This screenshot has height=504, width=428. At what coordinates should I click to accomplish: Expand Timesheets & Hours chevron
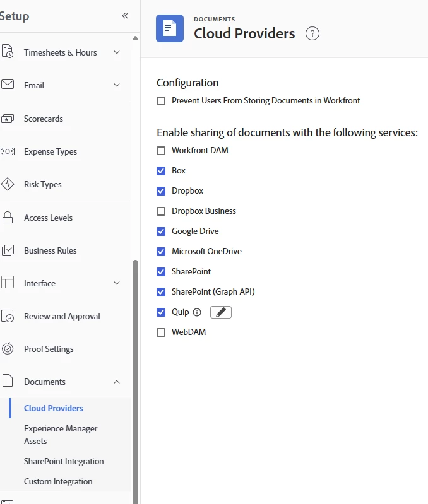(x=117, y=52)
